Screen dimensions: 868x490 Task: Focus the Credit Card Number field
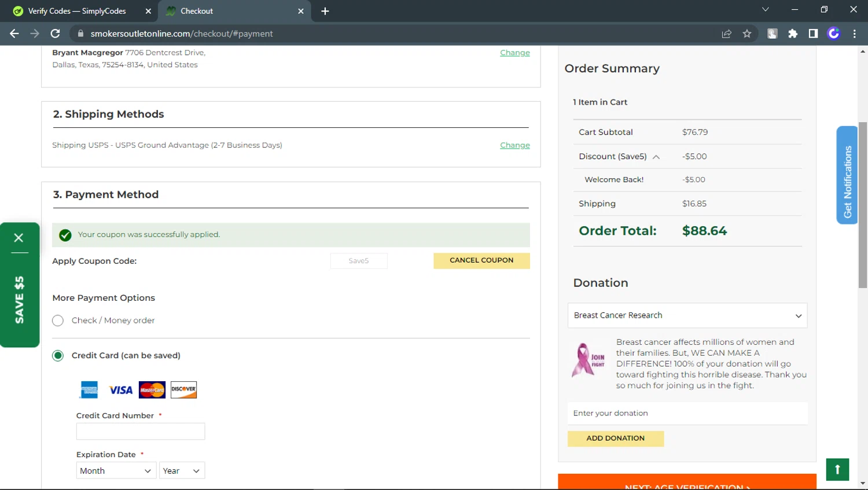(x=141, y=432)
